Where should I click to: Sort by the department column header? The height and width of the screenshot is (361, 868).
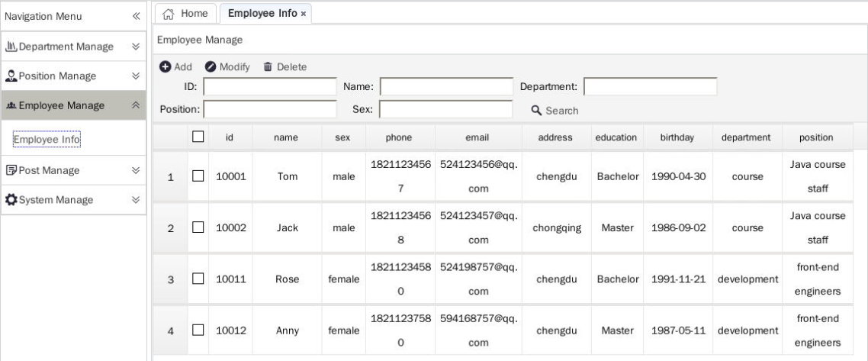(747, 137)
